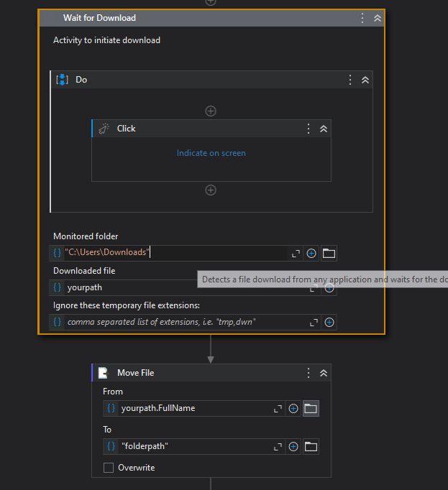Image resolution: width=448 pixels, height=490 pixels.
Task: Click the Downloaded file label
Action: [x=84, y=271]
